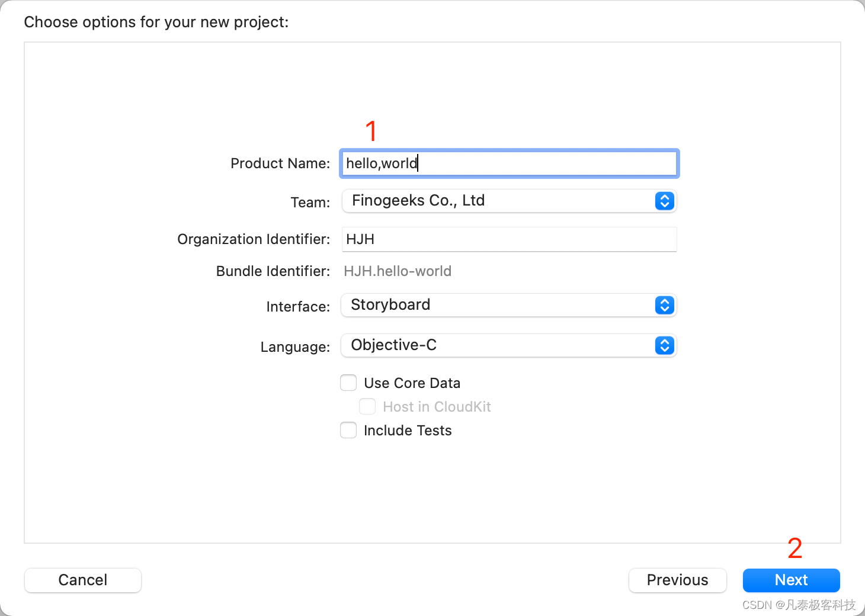
Task: Enable the Use Core Data checkbox
Action: tap(348, 383)
